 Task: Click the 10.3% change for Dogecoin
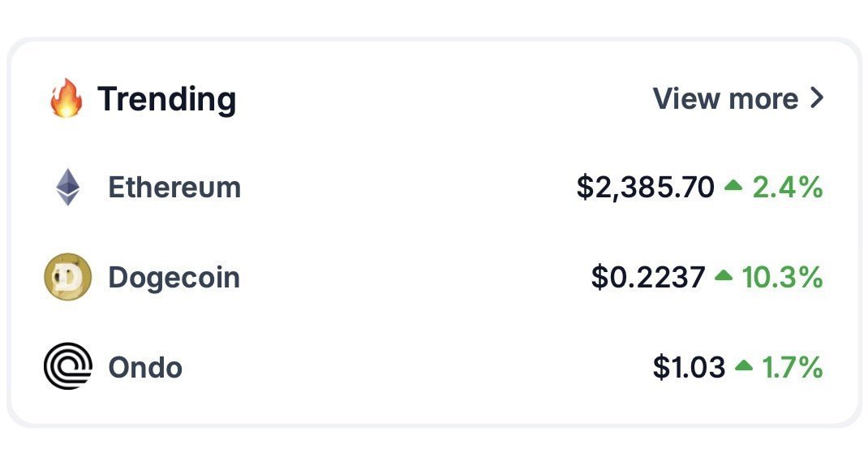[782, 277]
